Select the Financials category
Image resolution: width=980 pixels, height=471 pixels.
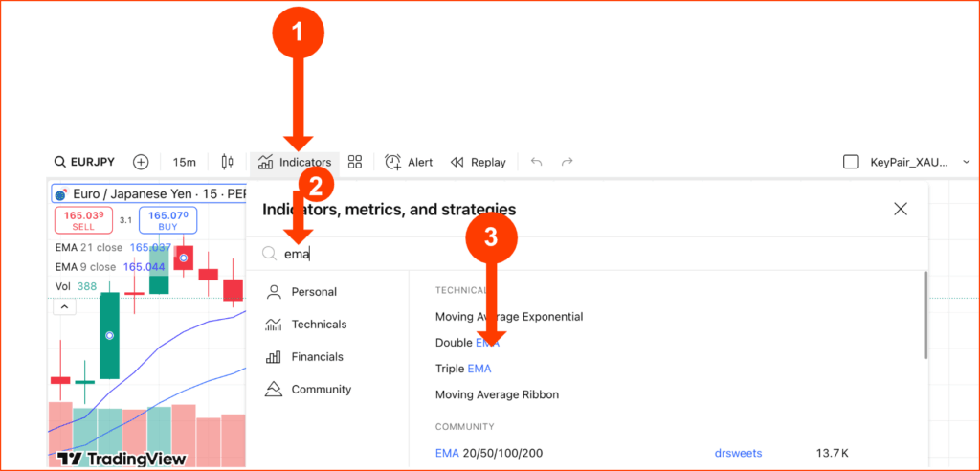304,357
